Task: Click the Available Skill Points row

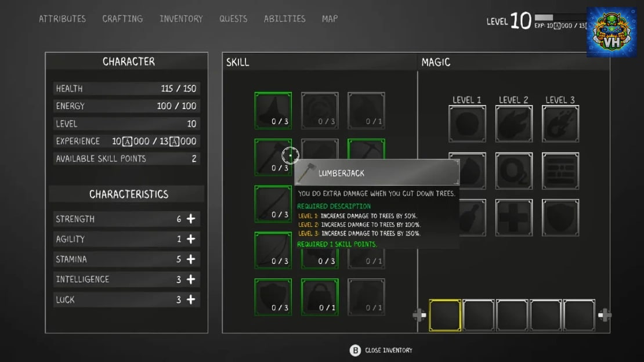Action: [126, 158]
